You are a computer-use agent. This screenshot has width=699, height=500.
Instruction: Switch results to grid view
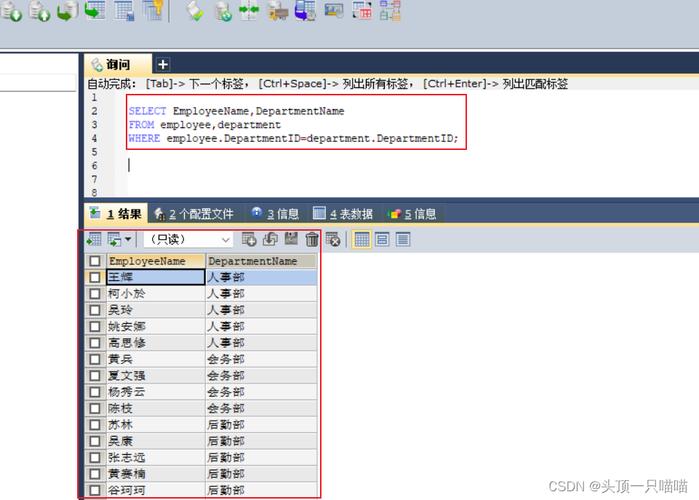pos(362,240)
